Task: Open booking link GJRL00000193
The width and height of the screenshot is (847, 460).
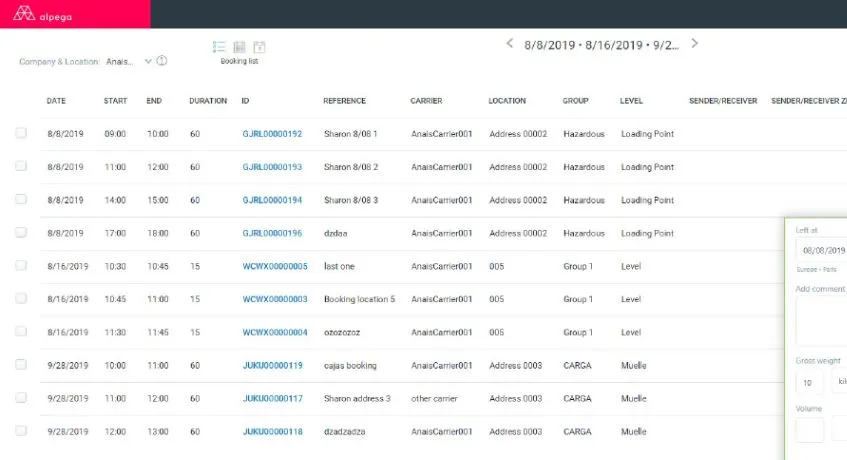Action: click(272, 167)
